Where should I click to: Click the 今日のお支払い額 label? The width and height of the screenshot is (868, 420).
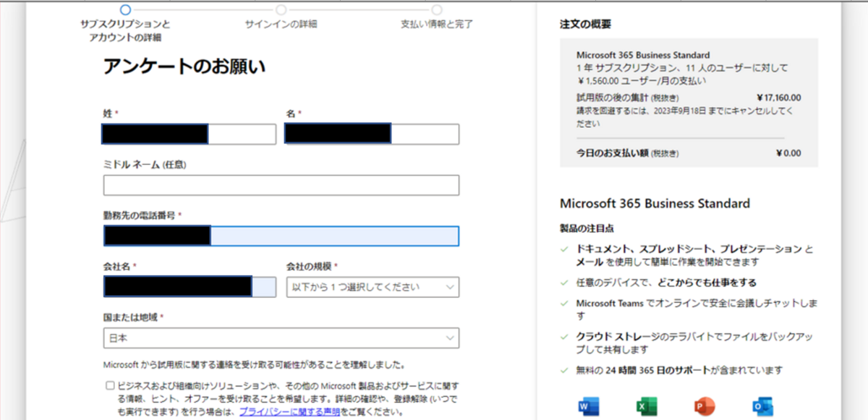pos(612,153)
